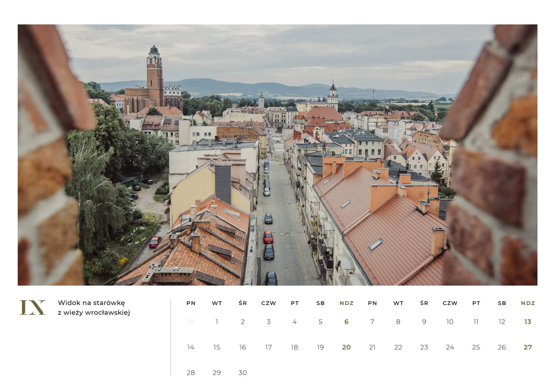Viewport: 555px width, 392px height.
Task: Click the first gold NDZ header
Action: coord(347,303)
